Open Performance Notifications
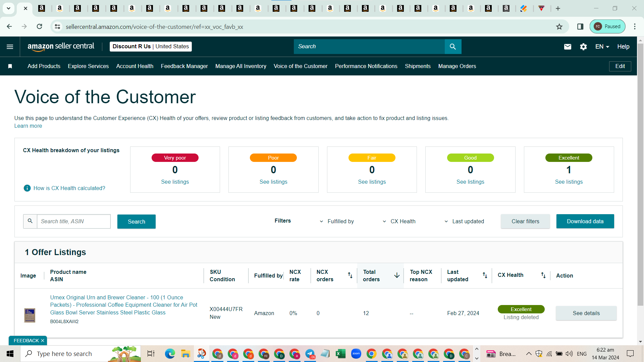This screenshot has width=644, height=362. [x=366, y=66]
